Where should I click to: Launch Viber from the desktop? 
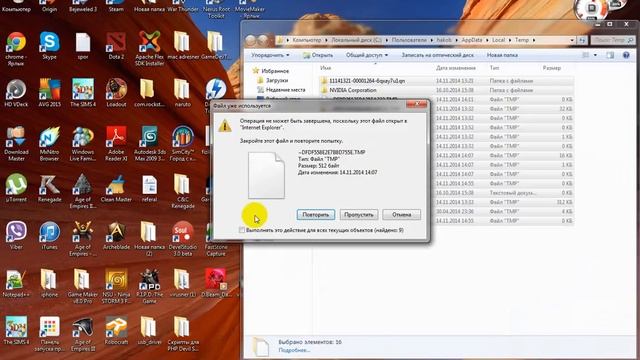(x=16, y=235)
